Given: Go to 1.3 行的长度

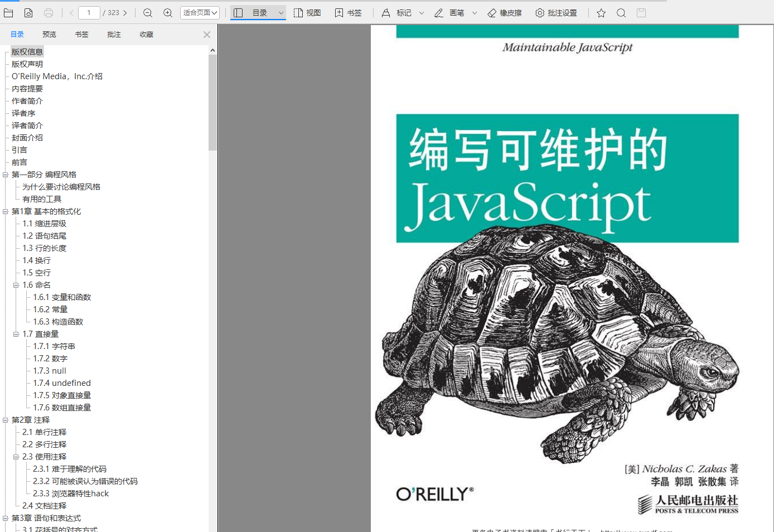Looking at the screenshot, I should (x=45, y=248).
